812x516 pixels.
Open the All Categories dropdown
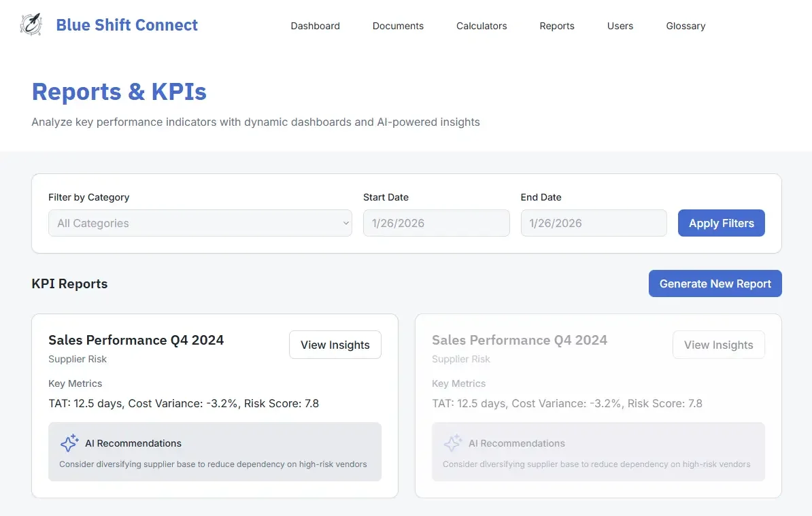point(199,223)
